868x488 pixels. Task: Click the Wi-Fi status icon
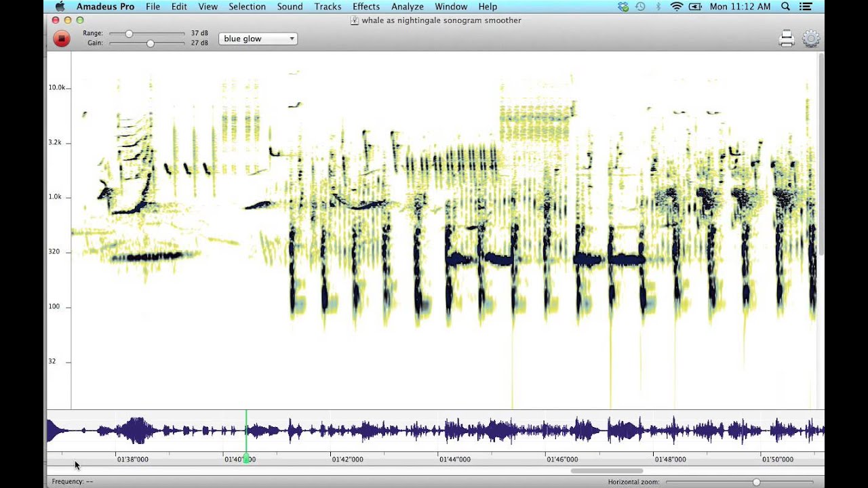point(676,7)
